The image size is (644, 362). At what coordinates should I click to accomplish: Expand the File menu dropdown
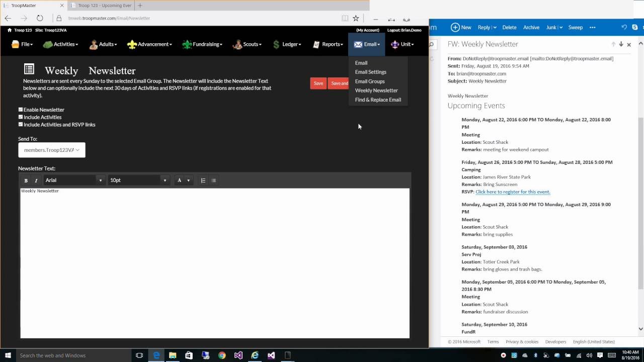coord(22,44)
